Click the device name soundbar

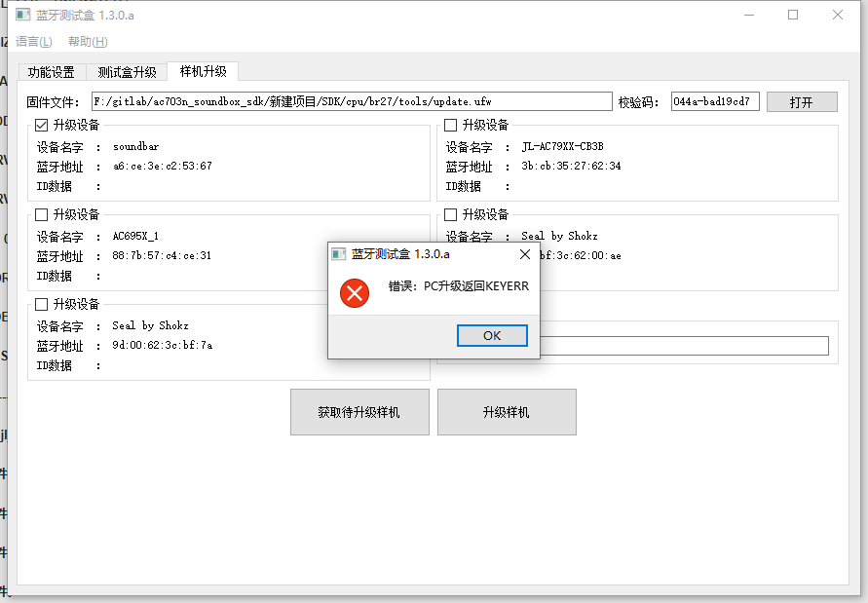[136, 147]
